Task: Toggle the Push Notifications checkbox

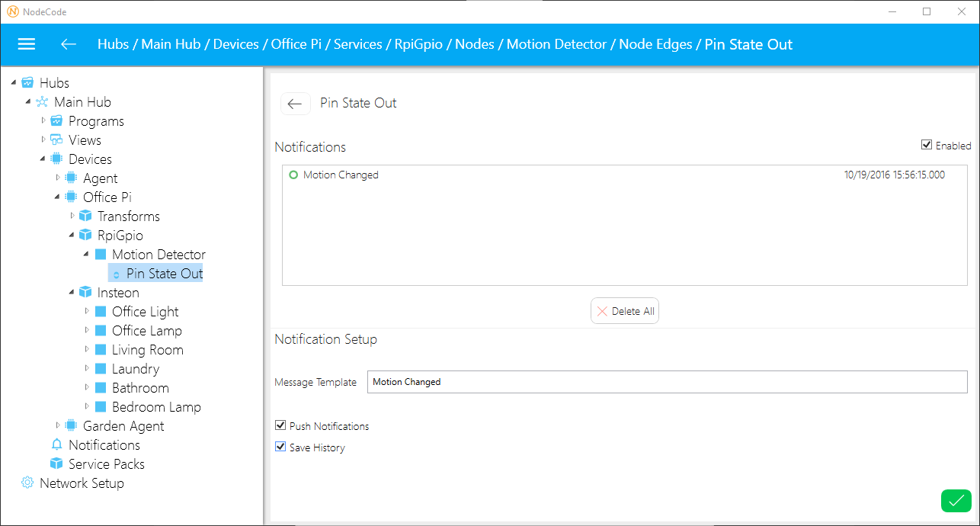Action: click(x=280, y=426)
